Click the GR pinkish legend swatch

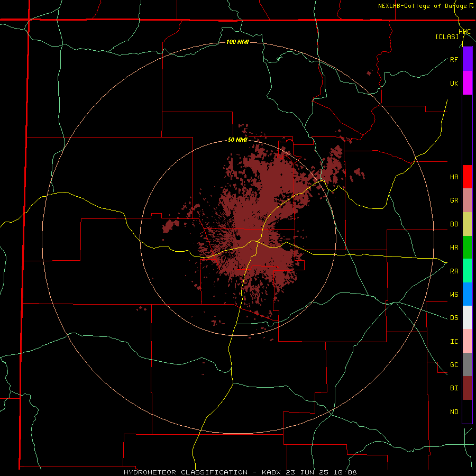[x=467, y=200]
